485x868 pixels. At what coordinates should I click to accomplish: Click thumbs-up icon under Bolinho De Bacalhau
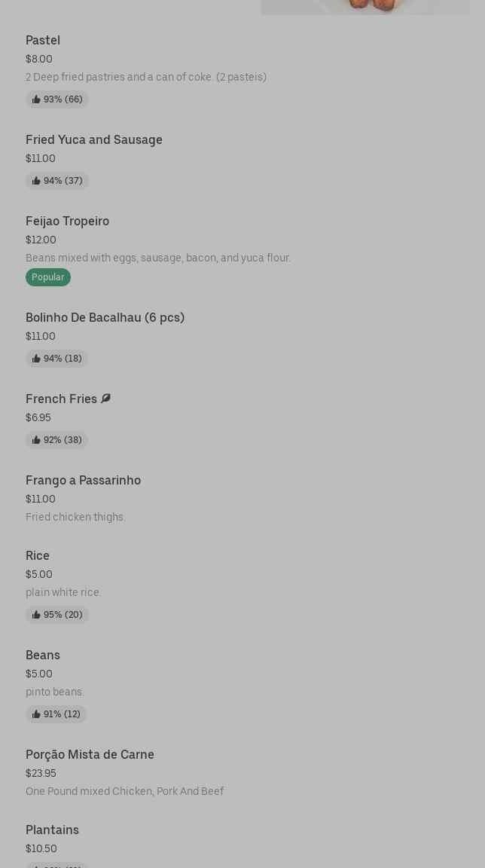tap(36, 359)
